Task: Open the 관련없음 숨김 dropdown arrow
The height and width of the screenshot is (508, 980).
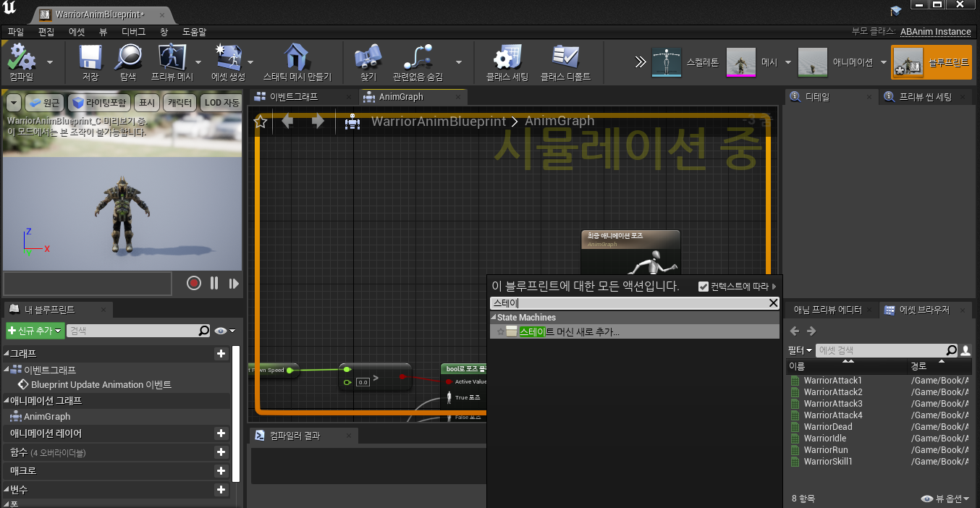Action: [458, 62]
